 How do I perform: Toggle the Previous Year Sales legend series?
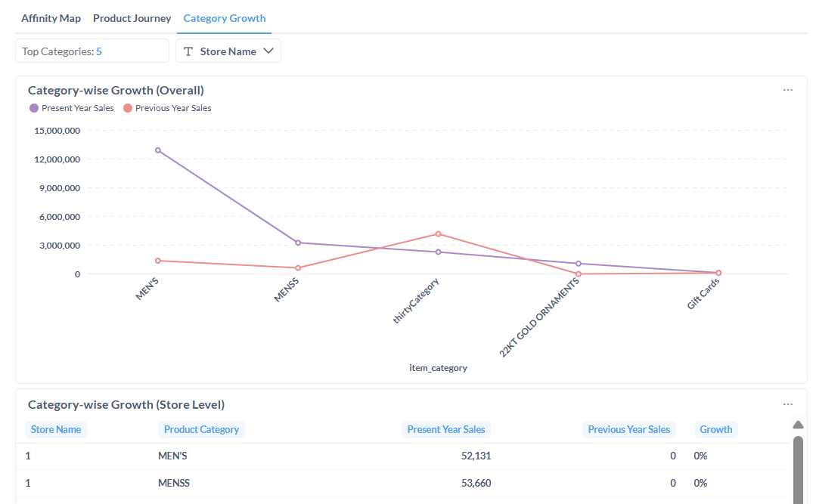(x=167, y=108)
